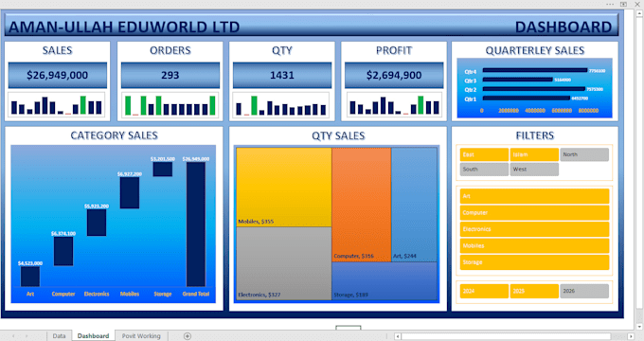Select the 2025 year slicer button
This screenshot has height=341, width=644.
pyautogui.click(x=534, y=291)
